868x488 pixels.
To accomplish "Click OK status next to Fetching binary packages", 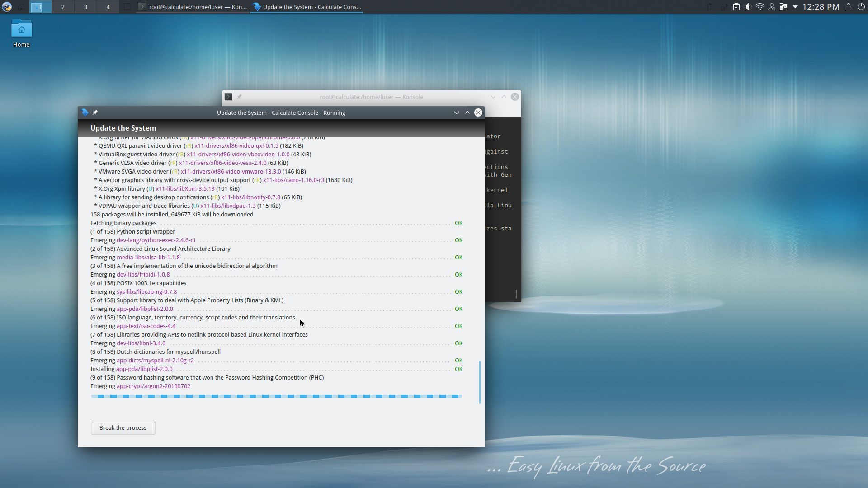I will click(x=458, y=223).
